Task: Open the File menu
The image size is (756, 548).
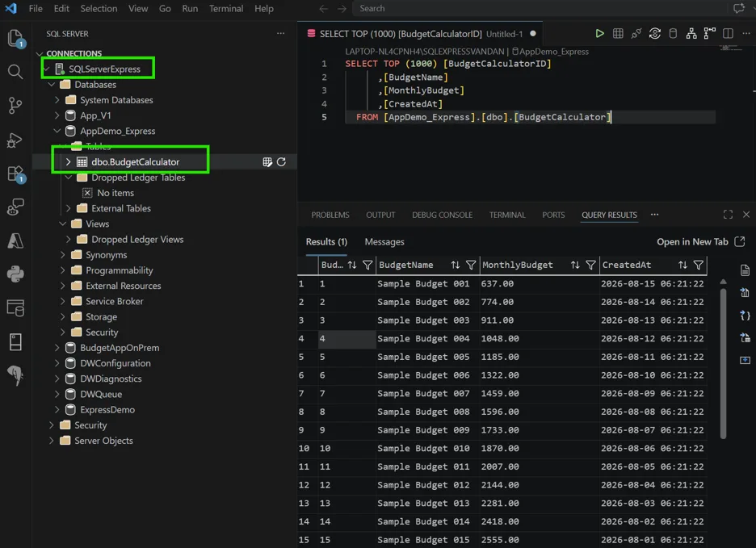Action: click(36, 9)
